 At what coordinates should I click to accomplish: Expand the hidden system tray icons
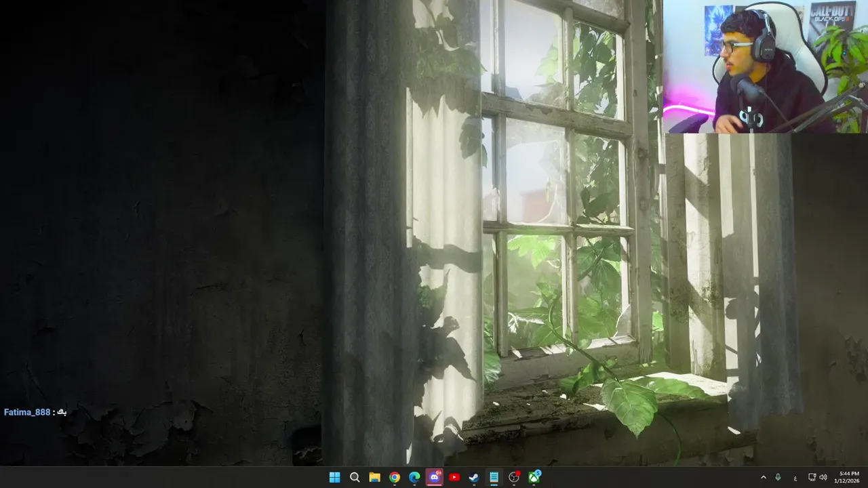click(x=764, y=477)
